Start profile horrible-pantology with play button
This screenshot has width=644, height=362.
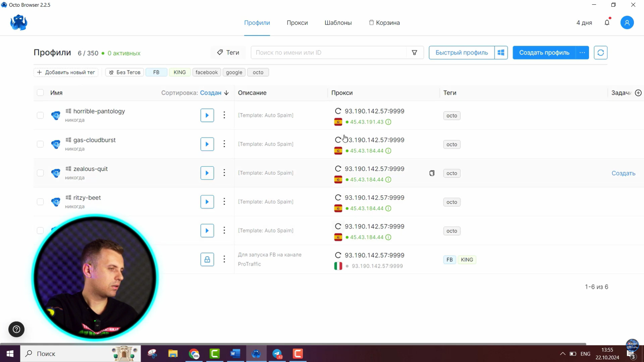(x=207, y=115)
